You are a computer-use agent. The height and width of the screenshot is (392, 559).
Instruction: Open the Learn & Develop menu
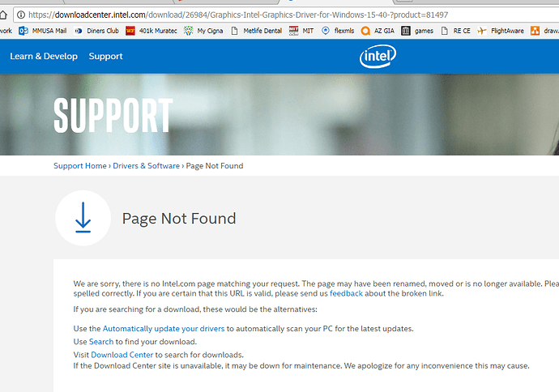(44, 57)
